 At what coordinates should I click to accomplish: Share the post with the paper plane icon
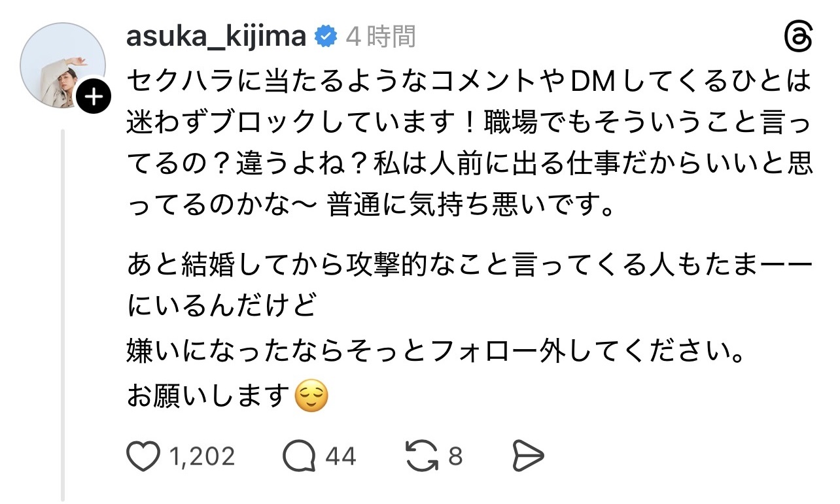point(527,456)
